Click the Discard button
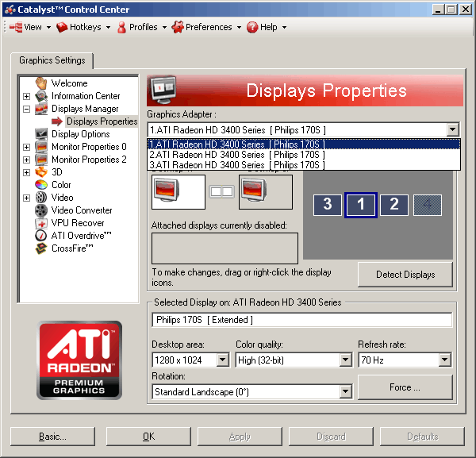The image size is (476, 458). 331,437
